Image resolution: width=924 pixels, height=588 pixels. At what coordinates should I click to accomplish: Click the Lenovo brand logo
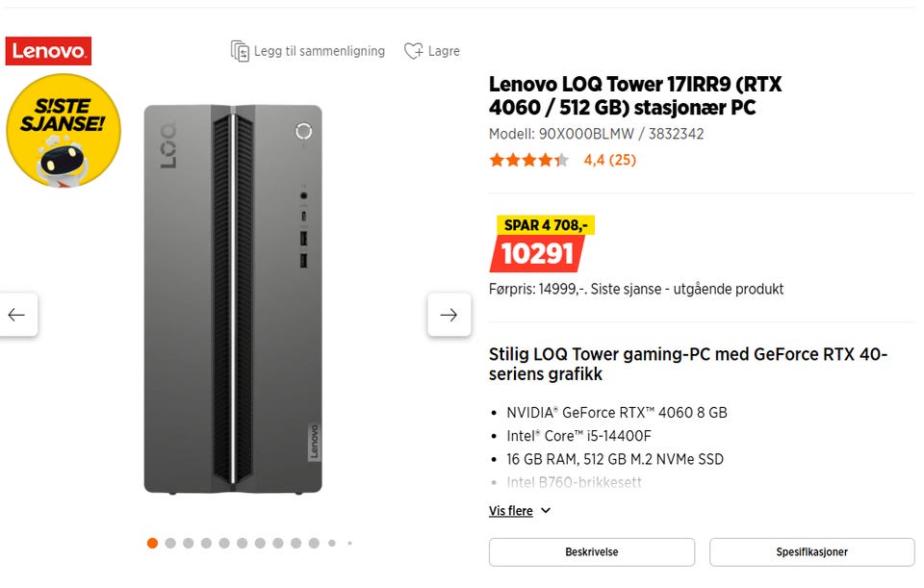click(x=48, y=51)
